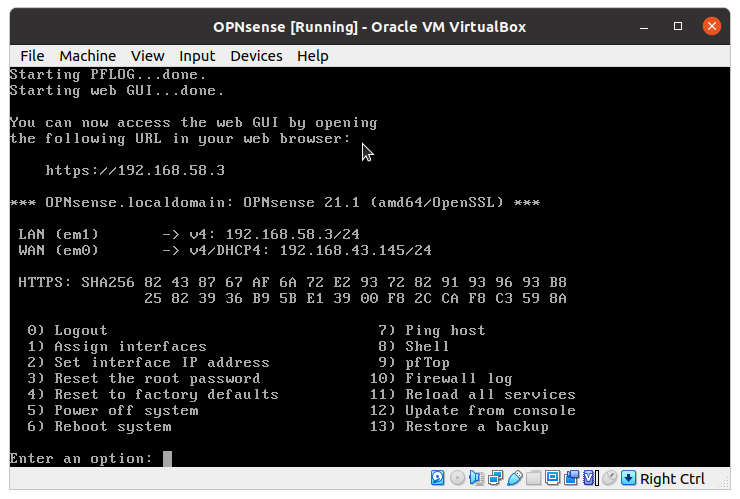
Task: Close the OPNsense VirtualBox window
Action: pyautogui.click(x=712, y=26)
